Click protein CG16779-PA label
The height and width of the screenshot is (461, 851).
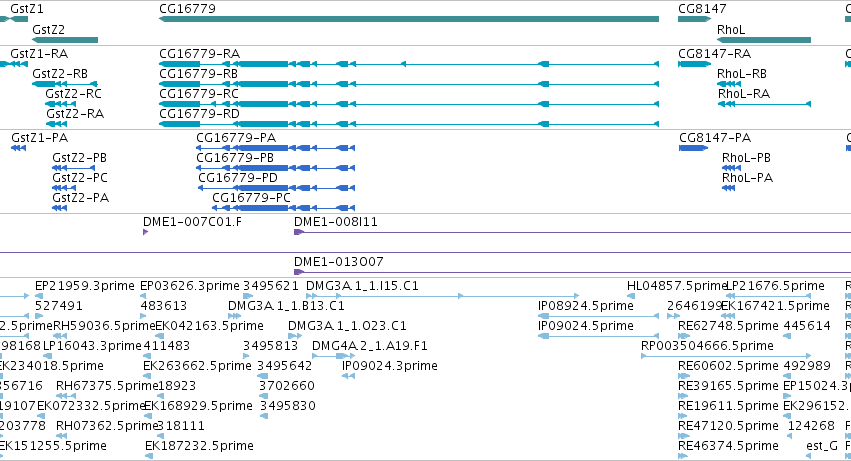coord(236,138)
